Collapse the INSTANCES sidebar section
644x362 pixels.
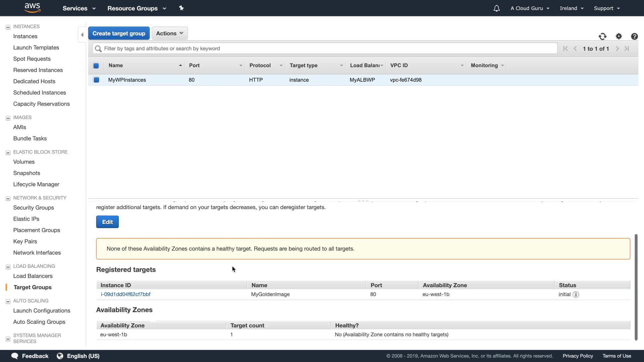(8, 27)
